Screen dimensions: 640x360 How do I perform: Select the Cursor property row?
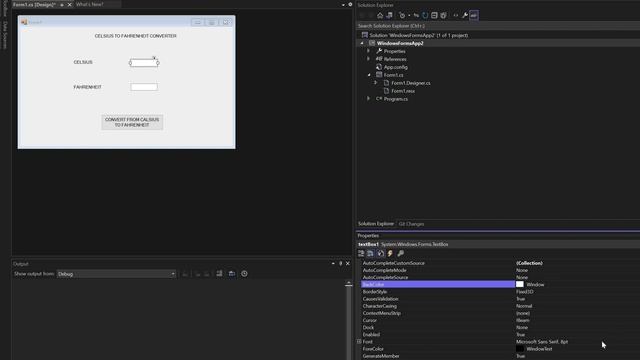[500, 320]
